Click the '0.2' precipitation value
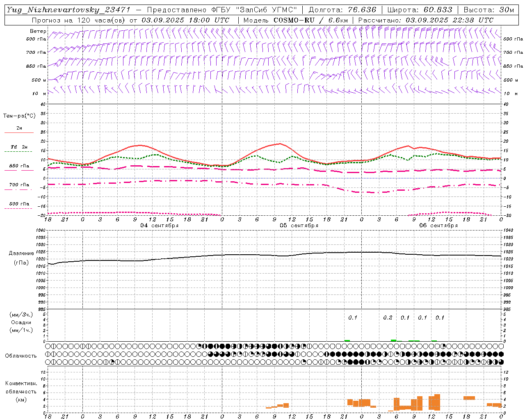This screenshot has height=420, width=525. (x=388, y=318)
